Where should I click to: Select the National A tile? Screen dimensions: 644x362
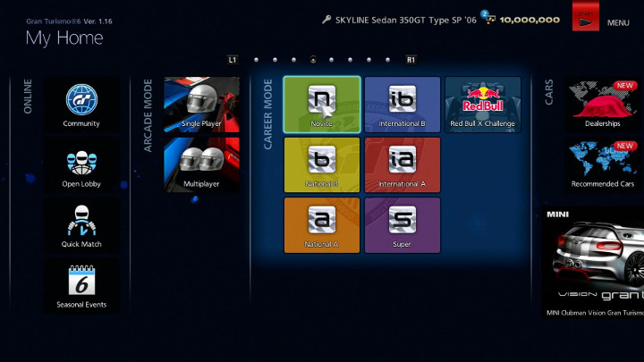point(322,225)
